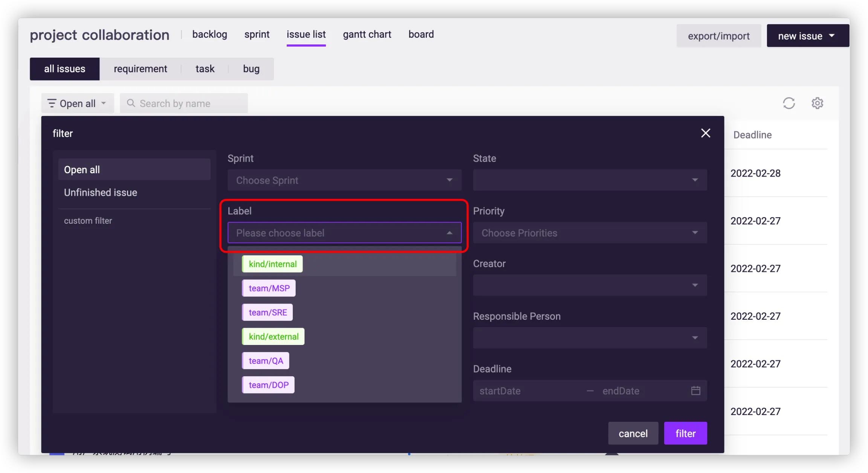Click the filter lines icon beside Open all
The height and width of the screenshot is (473, 868).
(52, 103)
